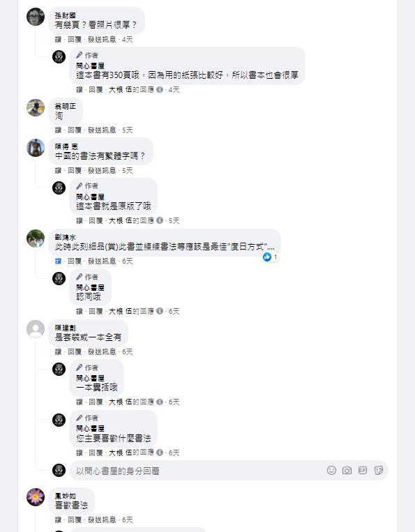Unlike 劉鴻水's comment via blue 讚
Screen dimensions: 415x532
(x=58, y=261)
